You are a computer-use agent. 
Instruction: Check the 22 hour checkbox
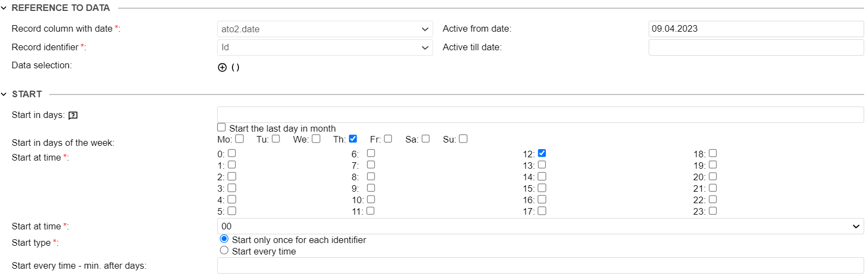click(x=713, y=199)
